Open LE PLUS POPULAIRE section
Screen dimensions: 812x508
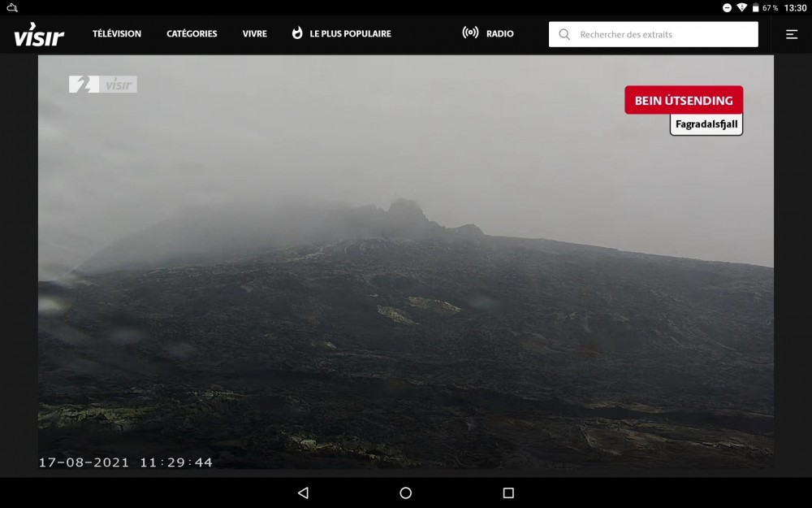tap(350, 33)
